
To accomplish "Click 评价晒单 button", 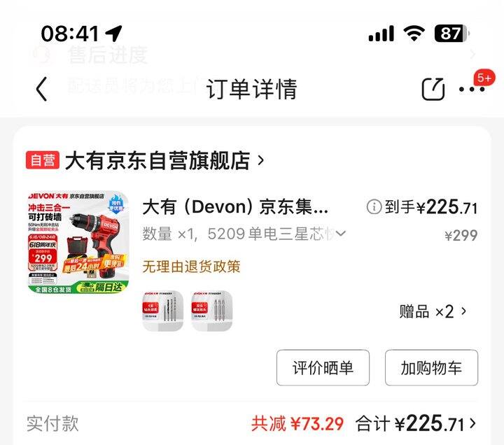I will (x=323, y=367).
